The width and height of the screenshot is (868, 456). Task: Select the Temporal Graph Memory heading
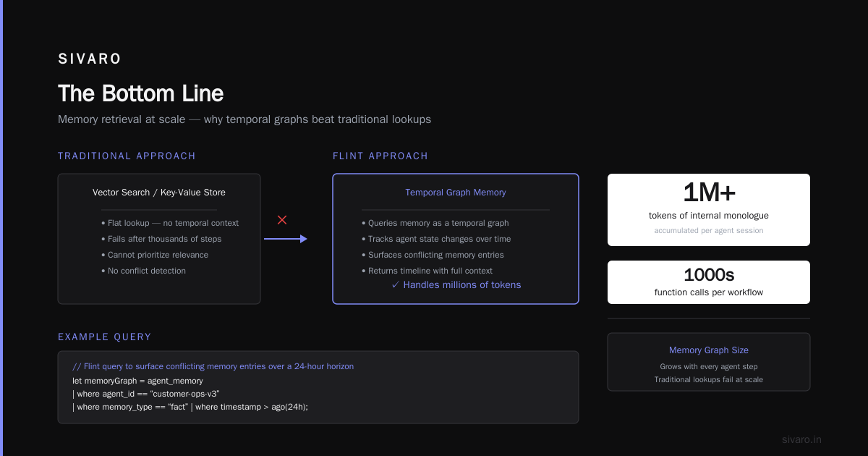click(456, 193)
